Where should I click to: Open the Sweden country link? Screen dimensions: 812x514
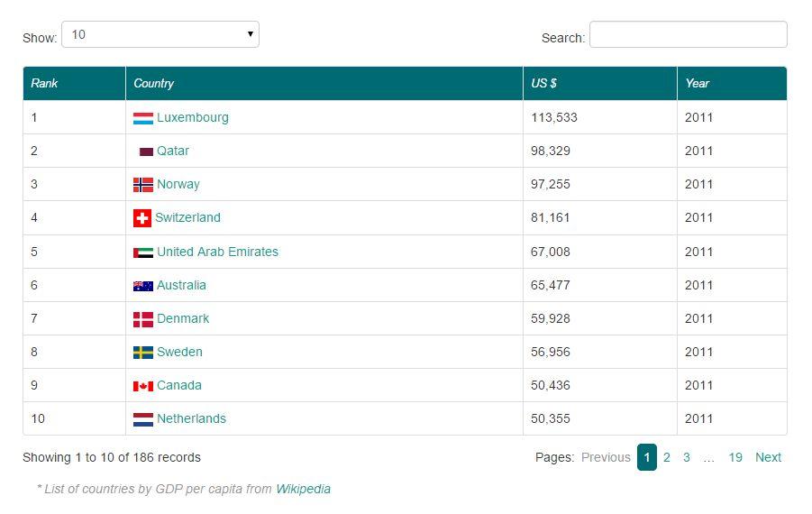click(179, 352)
